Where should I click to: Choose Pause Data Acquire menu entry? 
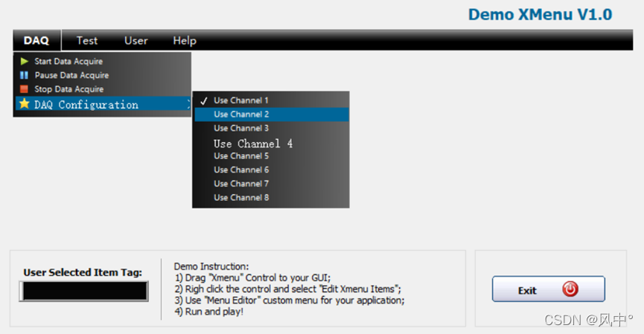pos(103,75)
